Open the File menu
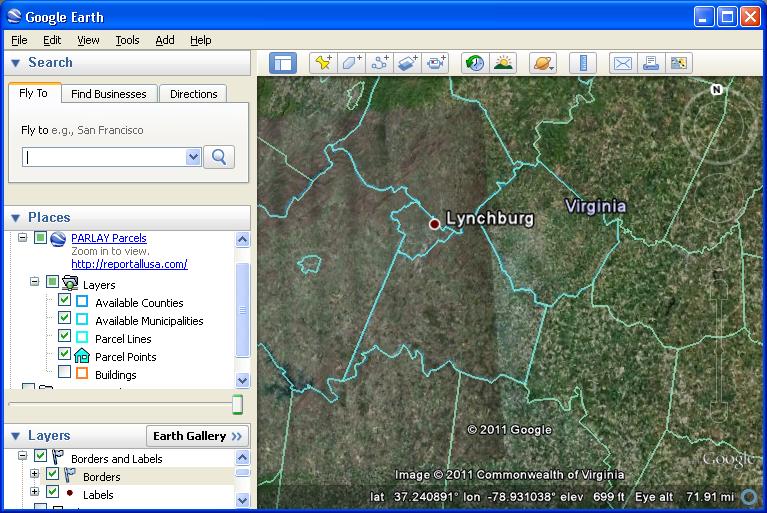The height and width of the screenshot is (513, 767). 19,40
